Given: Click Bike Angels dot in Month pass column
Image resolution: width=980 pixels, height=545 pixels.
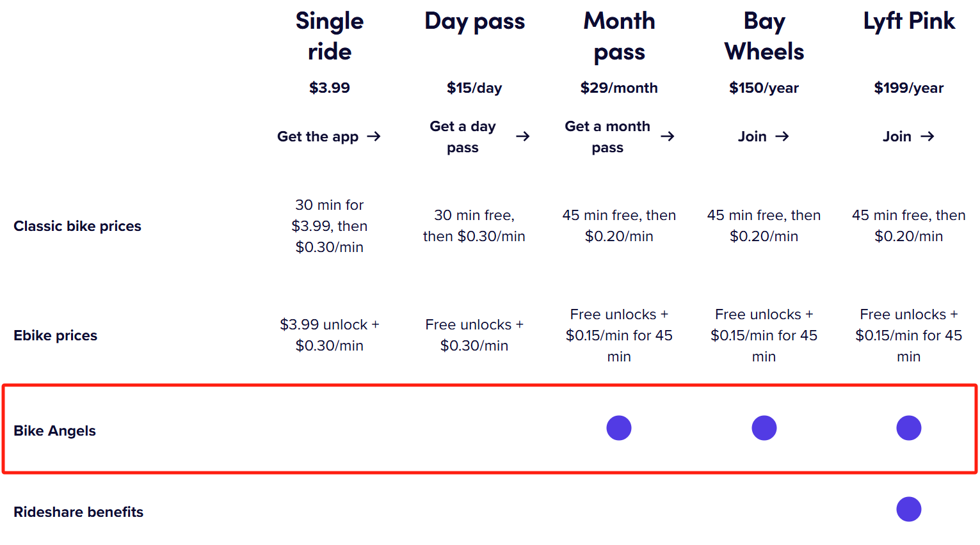Looking at the screenshot, I should pyautogui.click(x=619, y=428).
